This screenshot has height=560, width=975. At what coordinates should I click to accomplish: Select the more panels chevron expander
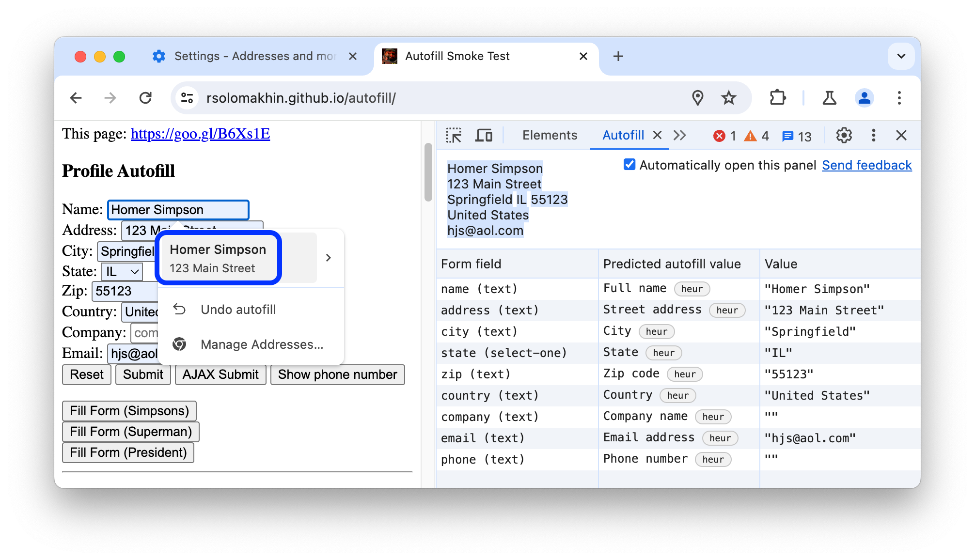[x=680, y=135]
